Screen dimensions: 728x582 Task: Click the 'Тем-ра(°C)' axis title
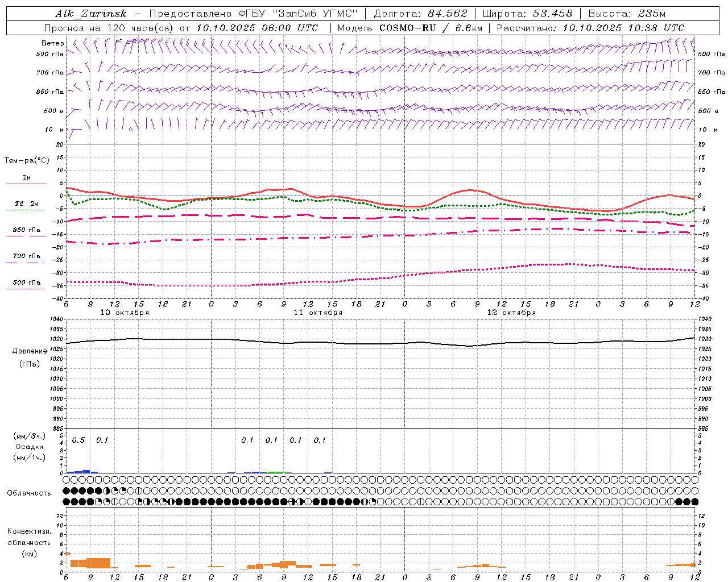point(27,161)
